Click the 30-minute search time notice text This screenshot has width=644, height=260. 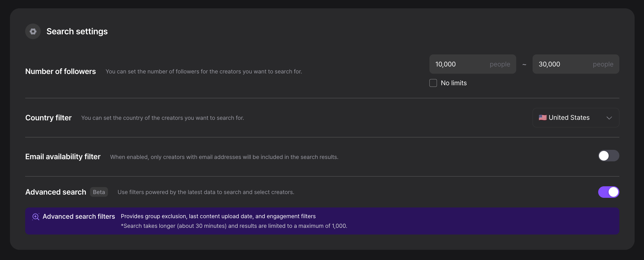tap(234, 226)
